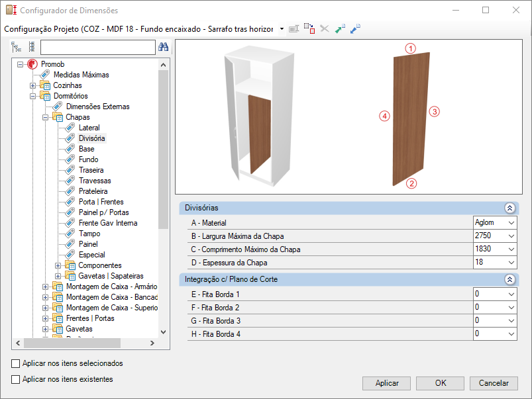Viewport: 532px width, 399px height.
Task: Click the duplicate configuration toolbar icon
Action: 309,29
